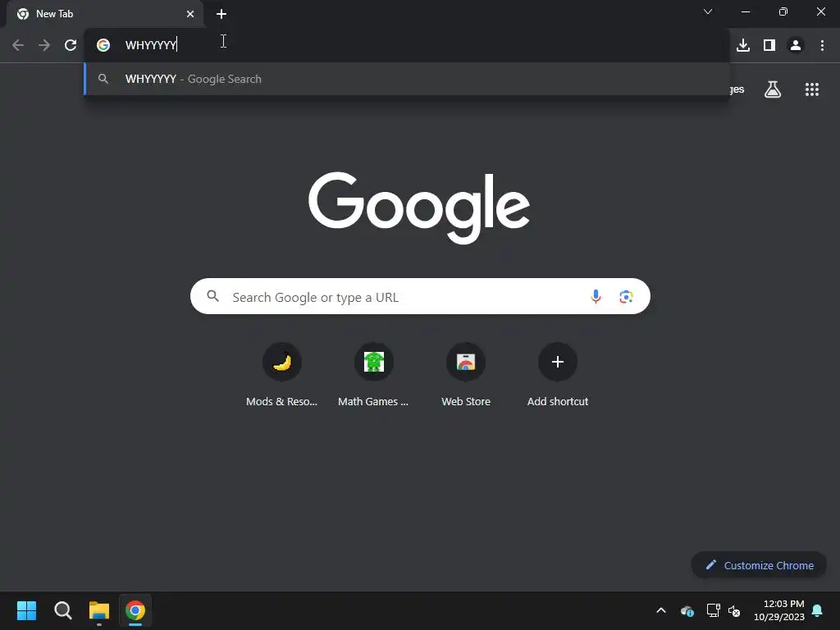Image resolution: width=840 pixels, height=630 pixels.
Task: Click the Search Google or type a URL box
Action: click(x=420, y=296)
